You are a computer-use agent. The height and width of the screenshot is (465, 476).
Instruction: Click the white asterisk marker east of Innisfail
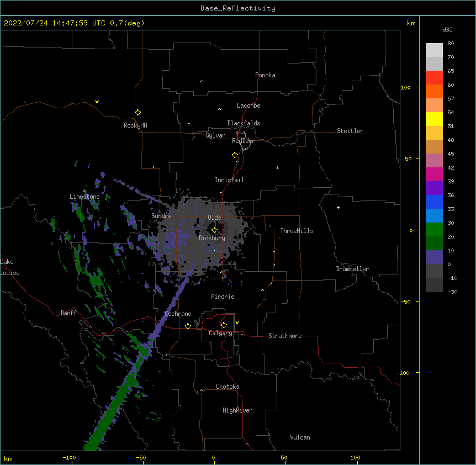[277, 167]
